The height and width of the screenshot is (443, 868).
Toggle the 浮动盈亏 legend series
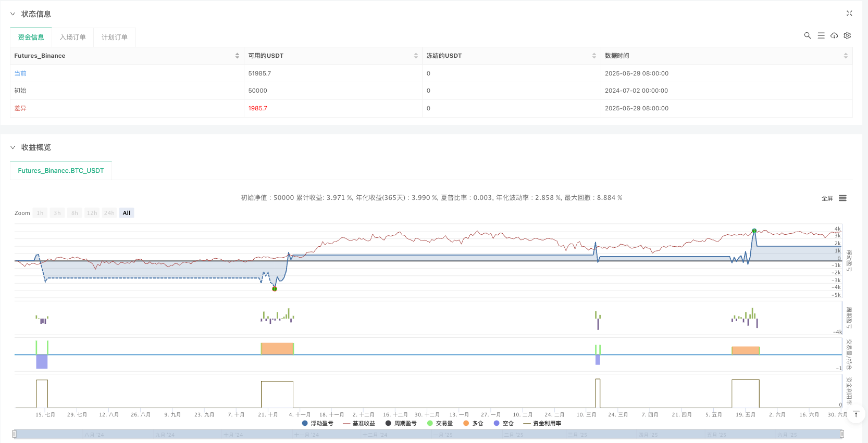click(x=317, y=423)
